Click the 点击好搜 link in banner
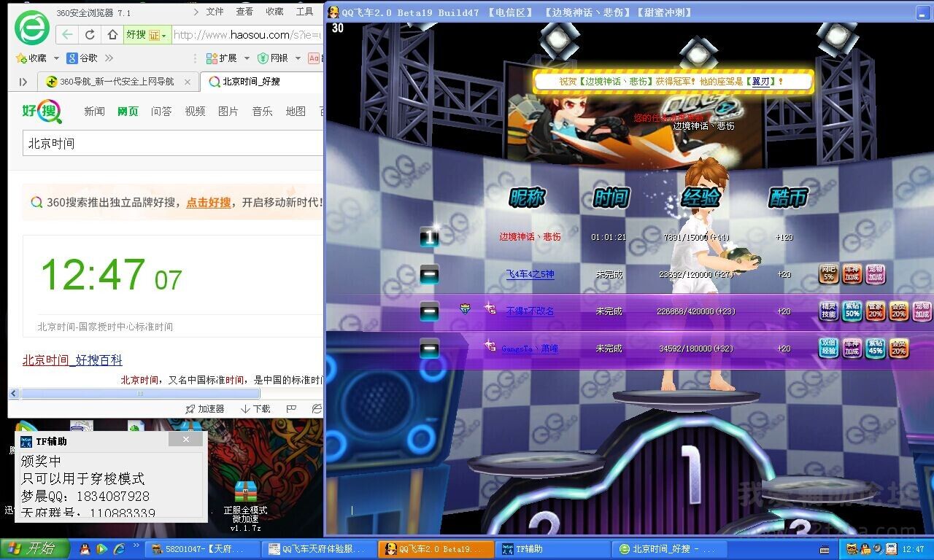The image size is (934, 560). coord(209,203)
